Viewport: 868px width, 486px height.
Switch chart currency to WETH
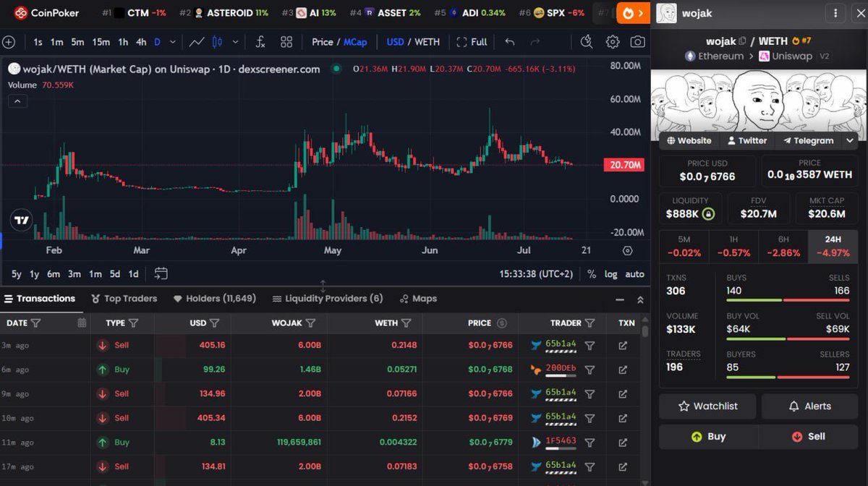tap(427, 42)
